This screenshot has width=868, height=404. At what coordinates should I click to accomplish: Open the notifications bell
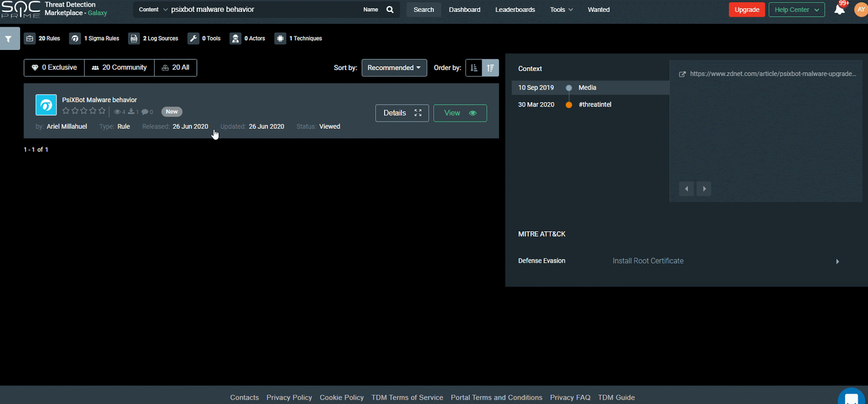839,10
